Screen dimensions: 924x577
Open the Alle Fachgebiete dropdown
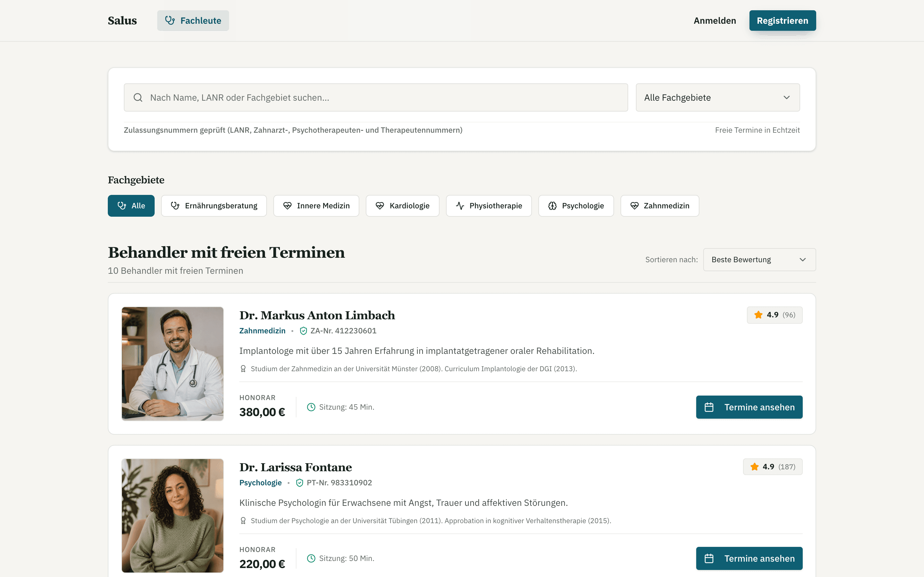pyautogui.click(x=718, y=98)
